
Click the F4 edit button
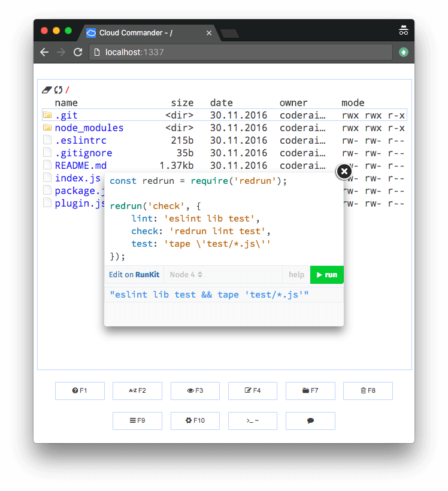[x=253, y=390]
